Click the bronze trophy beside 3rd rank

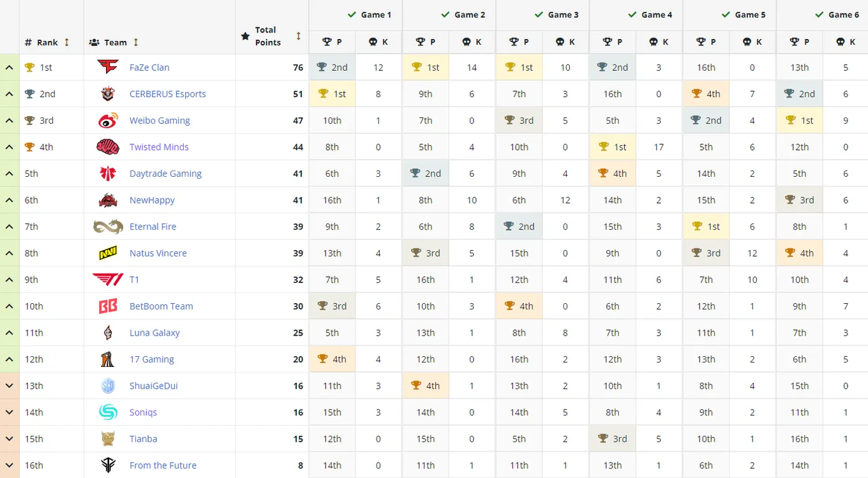pos(29,121)
